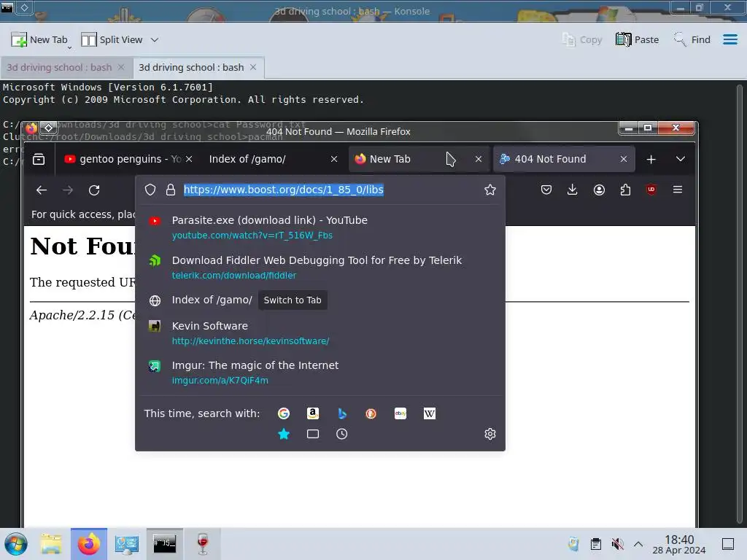The width and height of the screenshot is (747, 560).
Task: Open the Firefox downloads panel
Action: click(x=573, y=190)
